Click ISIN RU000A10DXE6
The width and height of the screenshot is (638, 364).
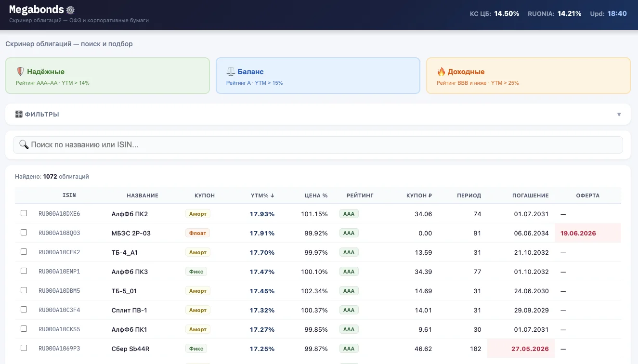[59, 214]
